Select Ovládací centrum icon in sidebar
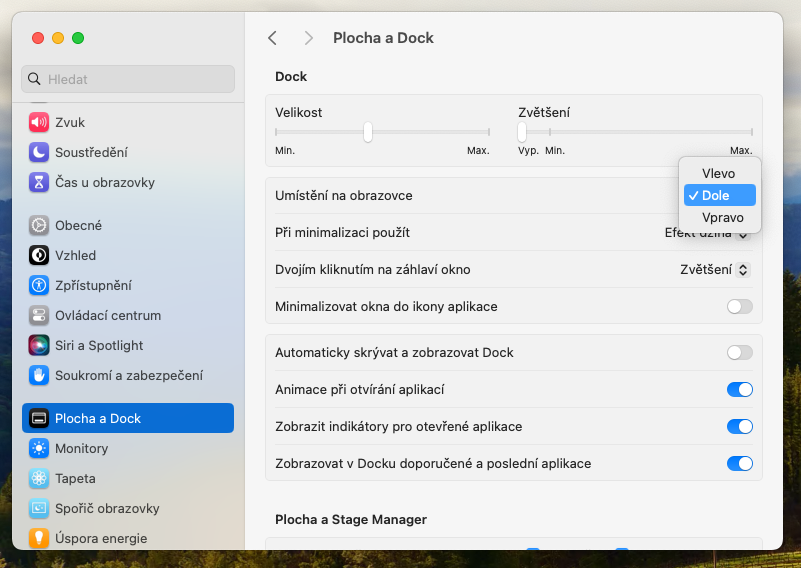The width and height of the screenshot is (801, 568). [x=39, y=315]
